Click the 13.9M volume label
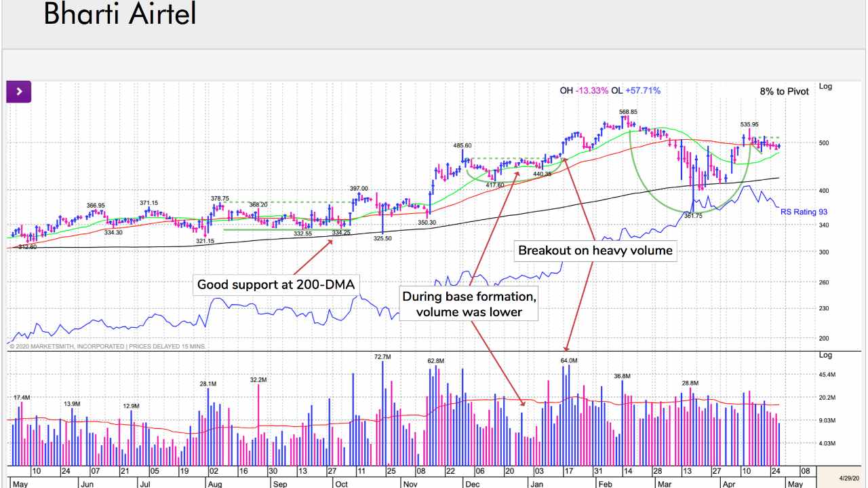The height and width of the screenshot is (488, 868). (x=72, y=404)
